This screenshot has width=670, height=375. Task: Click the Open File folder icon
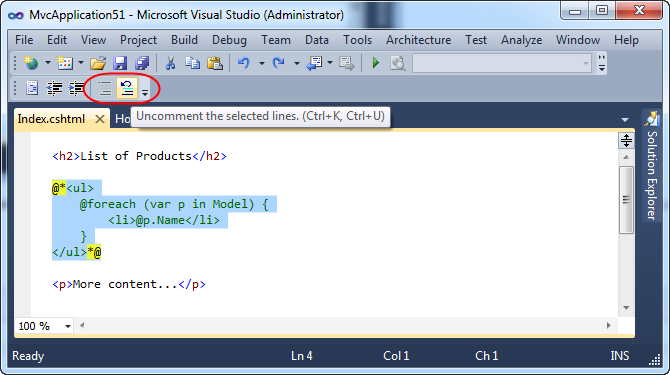click(x=98, y=63)
